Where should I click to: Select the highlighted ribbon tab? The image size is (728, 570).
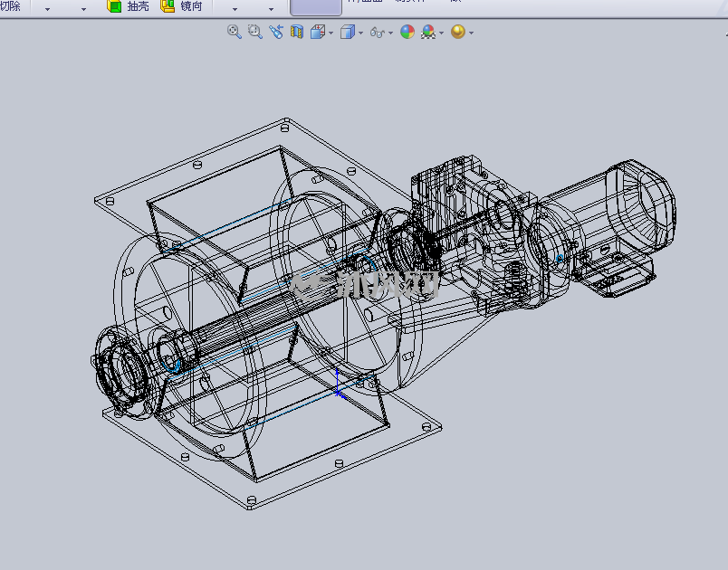(316, 7)
